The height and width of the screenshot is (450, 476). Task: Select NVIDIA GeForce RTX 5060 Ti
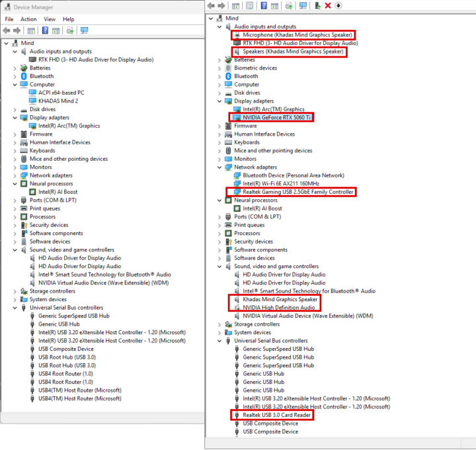pos(277,117)
